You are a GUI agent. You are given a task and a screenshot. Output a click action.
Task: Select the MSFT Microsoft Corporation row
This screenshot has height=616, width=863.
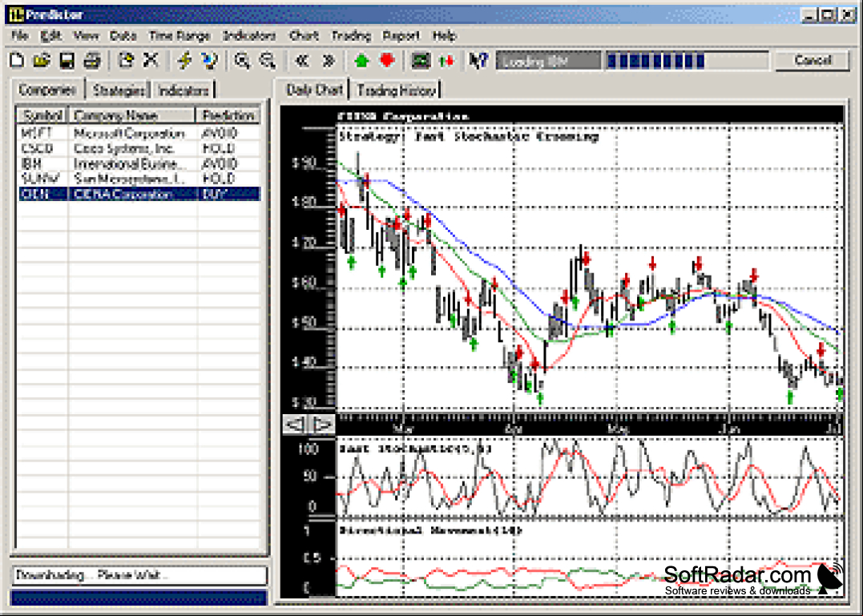click(139, 134)
